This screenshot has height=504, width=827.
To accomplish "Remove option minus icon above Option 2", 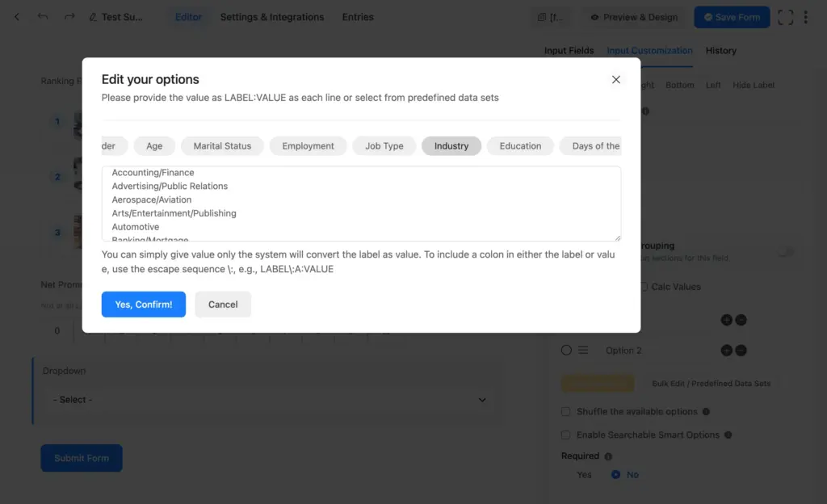I will [741, 320].
